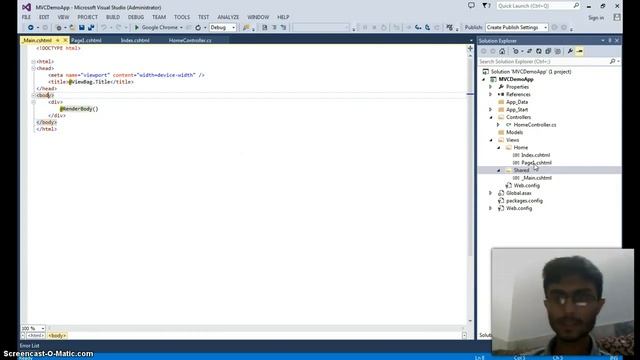
Task: Open the Google Chrome browser dropdown arrow
Action: tap(181, 27)
